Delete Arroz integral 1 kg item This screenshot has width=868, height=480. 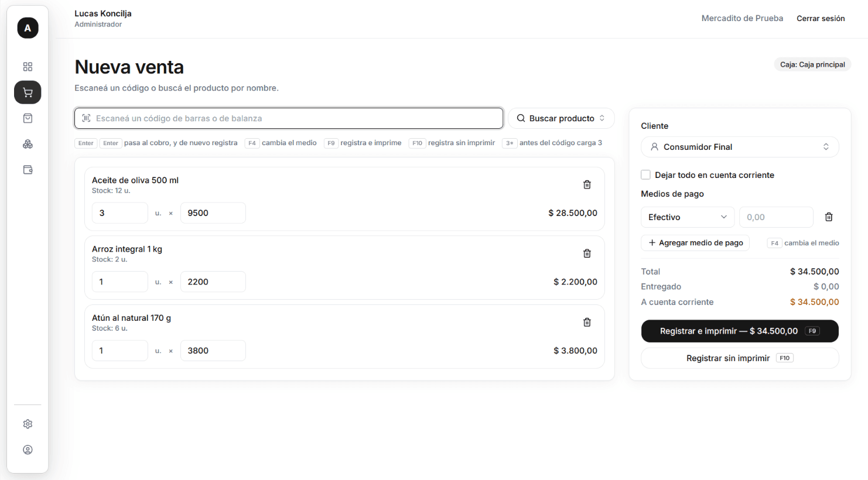(587, 253)
